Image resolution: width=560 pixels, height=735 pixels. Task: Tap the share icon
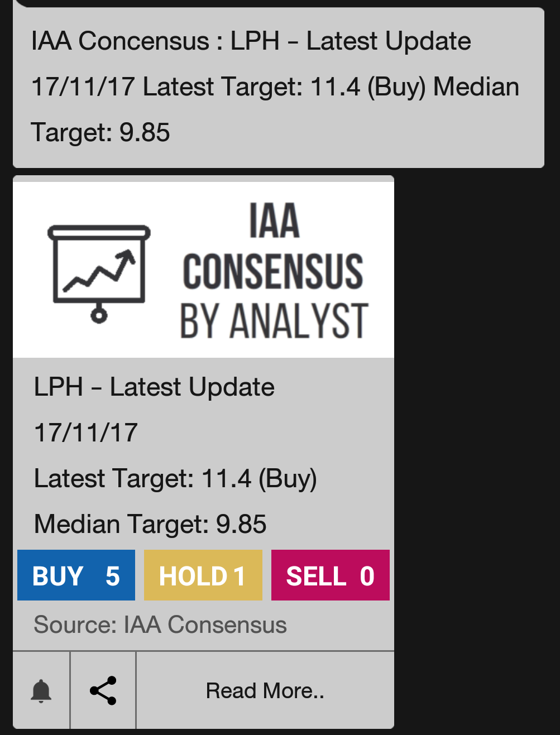click(x=103, y=691)
